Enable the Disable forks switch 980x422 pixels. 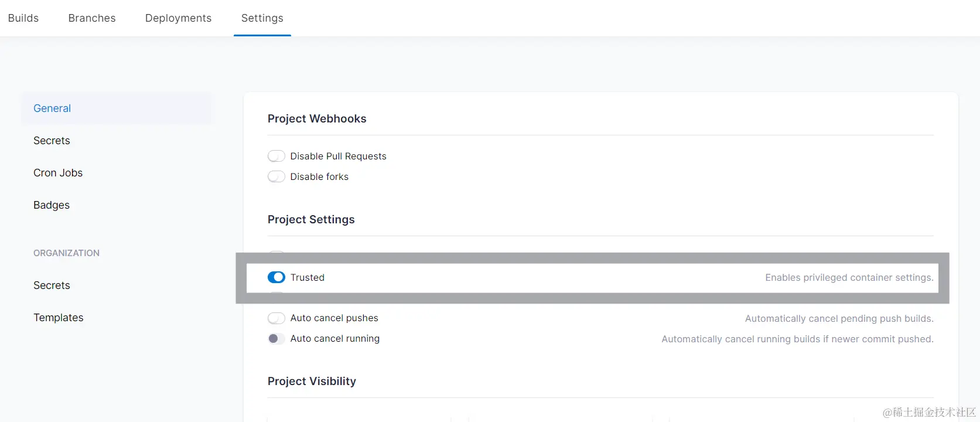coord(276,176)
